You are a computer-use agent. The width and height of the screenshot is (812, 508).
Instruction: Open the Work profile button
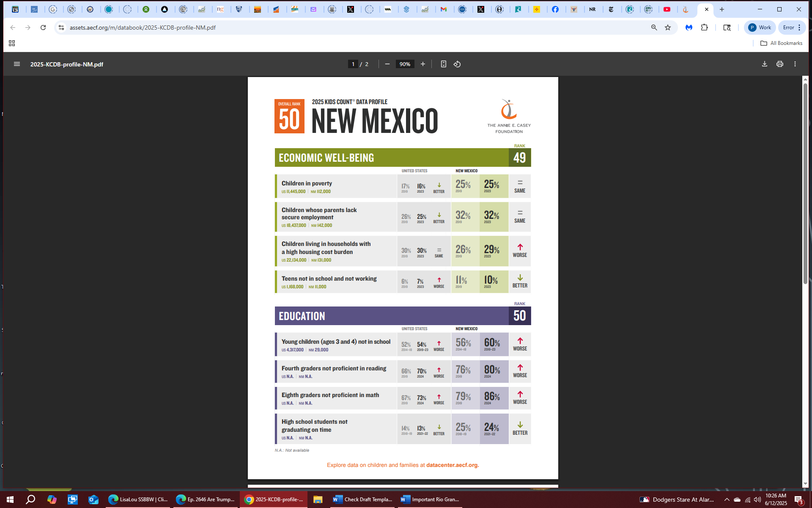pyautogui.click(x=760, y=28)
